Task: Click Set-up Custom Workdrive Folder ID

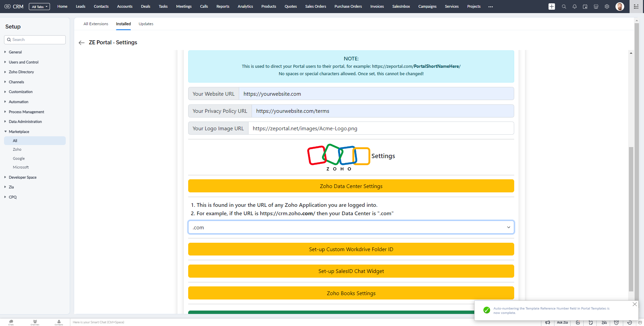Action: click(351, 249)
